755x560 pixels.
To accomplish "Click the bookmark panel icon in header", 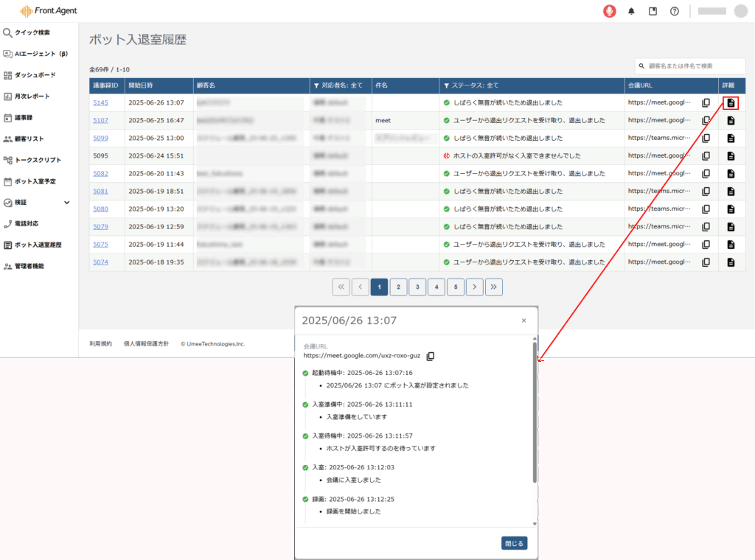I will pyautogui.click(x=653, y=11).
